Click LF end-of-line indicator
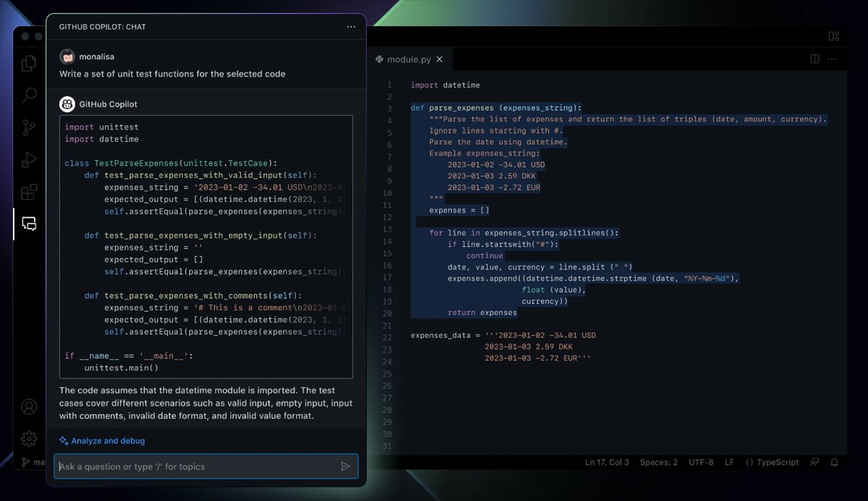 pos(730,462)
